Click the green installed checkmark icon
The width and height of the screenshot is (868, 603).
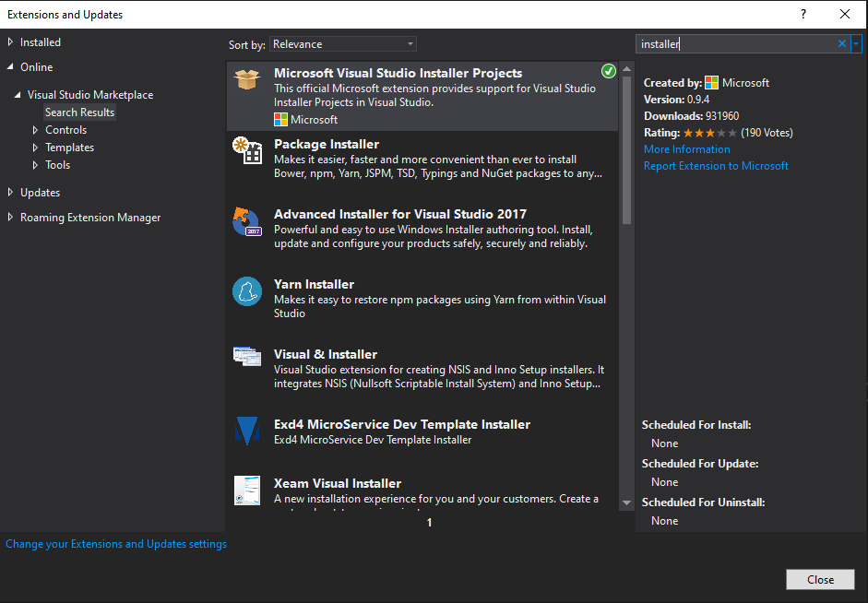point(609,71)
